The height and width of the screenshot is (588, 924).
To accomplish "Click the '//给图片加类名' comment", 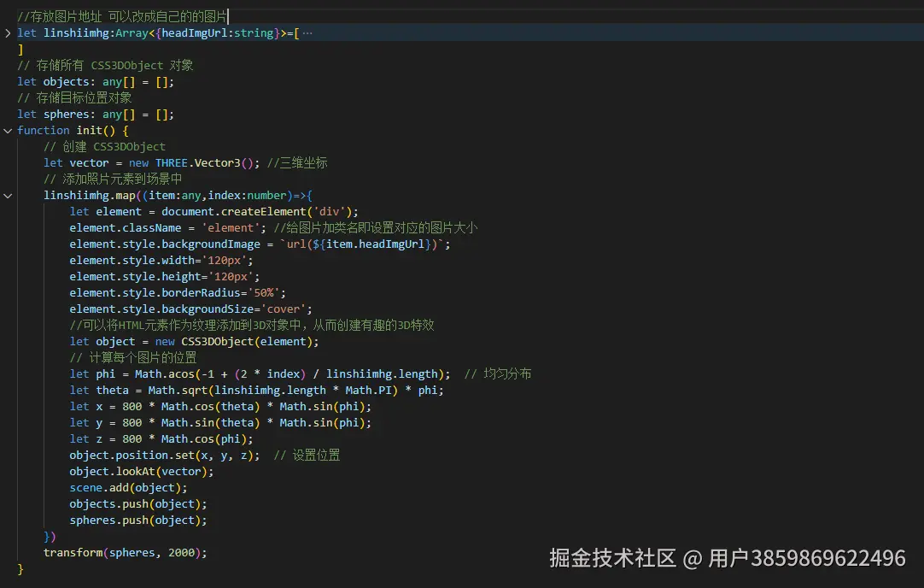I will [376, 228].
